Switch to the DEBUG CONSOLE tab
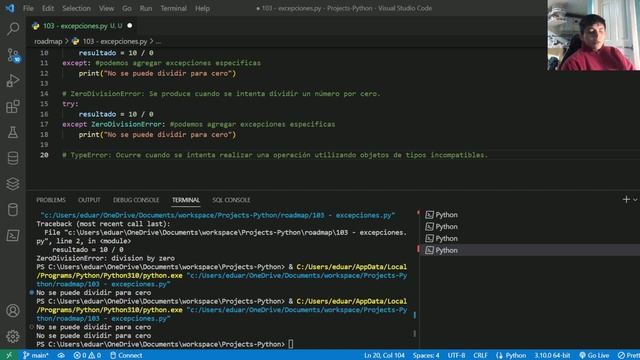 click(x=136, y=200)
